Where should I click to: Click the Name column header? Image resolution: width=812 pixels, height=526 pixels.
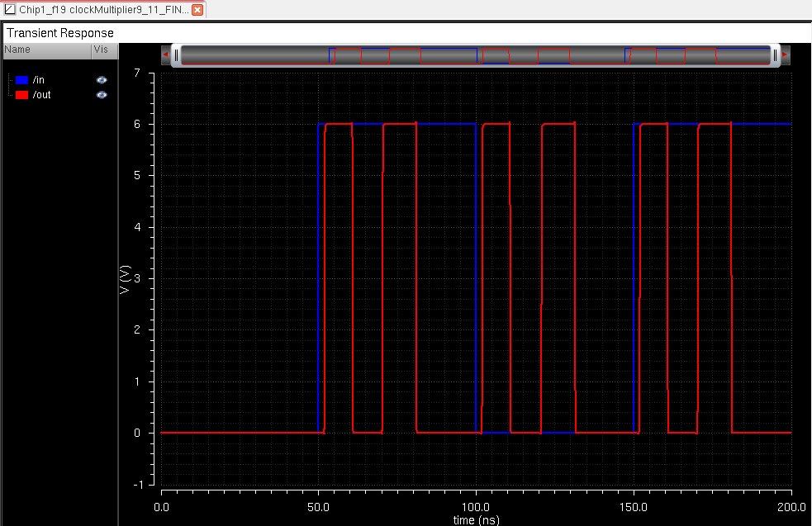click(x=18, y=50)
